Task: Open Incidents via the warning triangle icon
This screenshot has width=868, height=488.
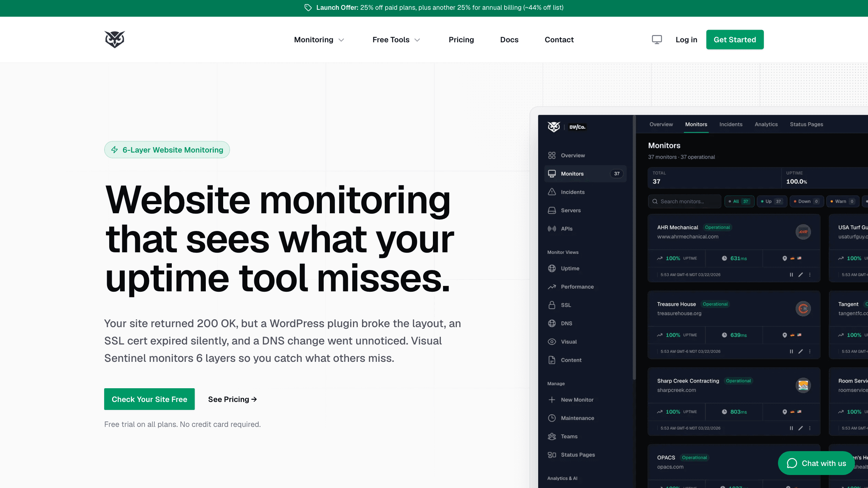Action: [552, 192]
